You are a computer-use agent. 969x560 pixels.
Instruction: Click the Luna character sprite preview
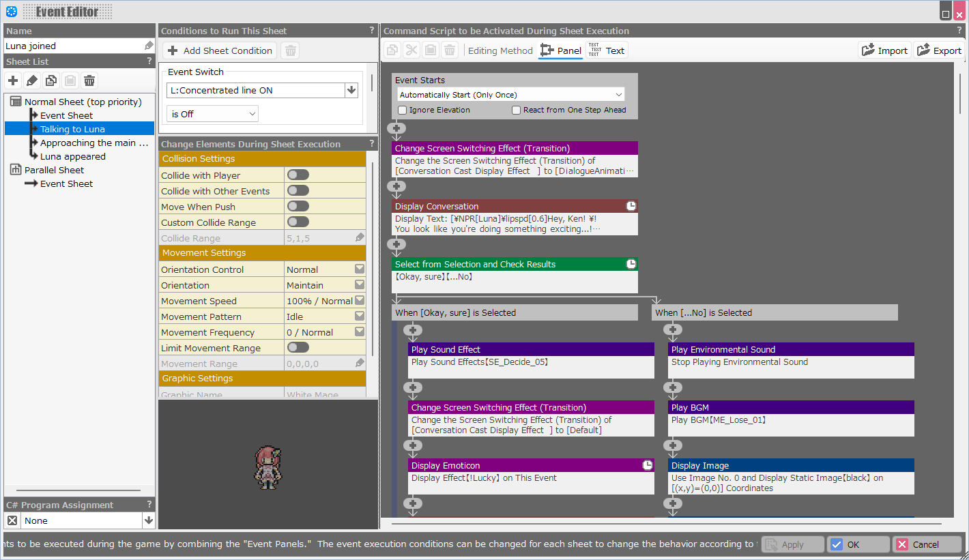point(268,467)
